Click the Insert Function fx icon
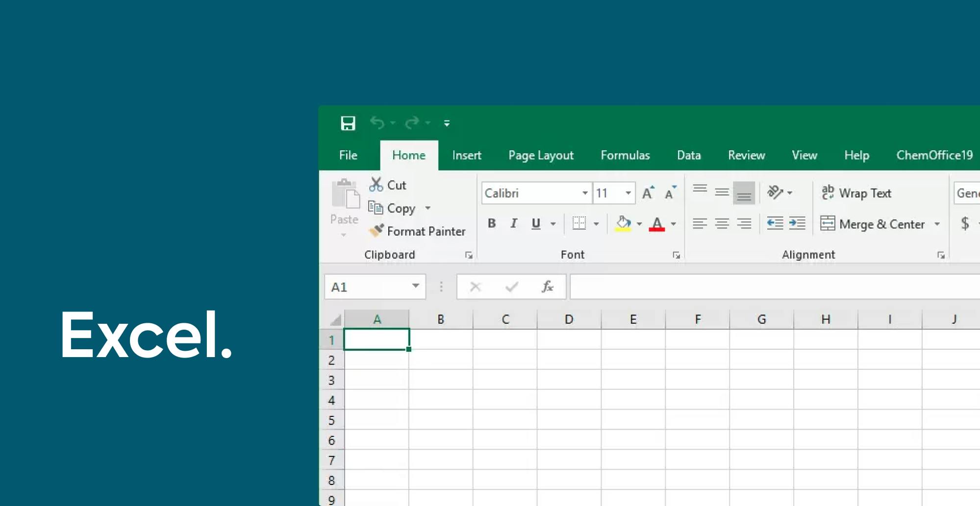This screenshot has height=506, width=980. click(x=547, y=287)
